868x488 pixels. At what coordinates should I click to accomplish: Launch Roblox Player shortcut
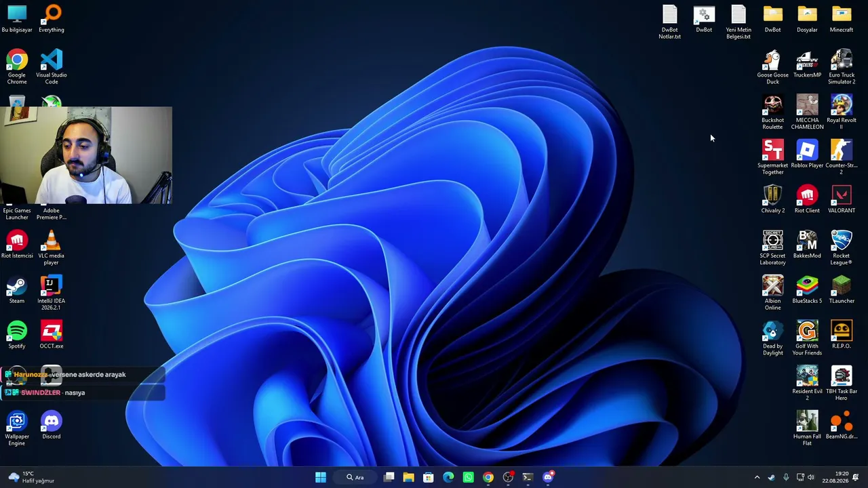[x=807, y=154]
